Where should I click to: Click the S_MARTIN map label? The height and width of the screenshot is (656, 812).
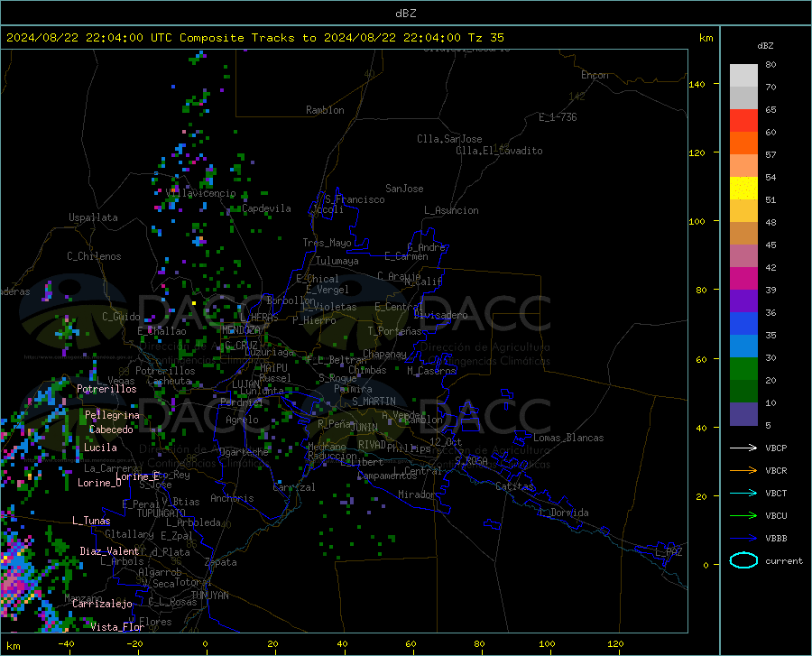pyautogui.click(x=374, y=402)
